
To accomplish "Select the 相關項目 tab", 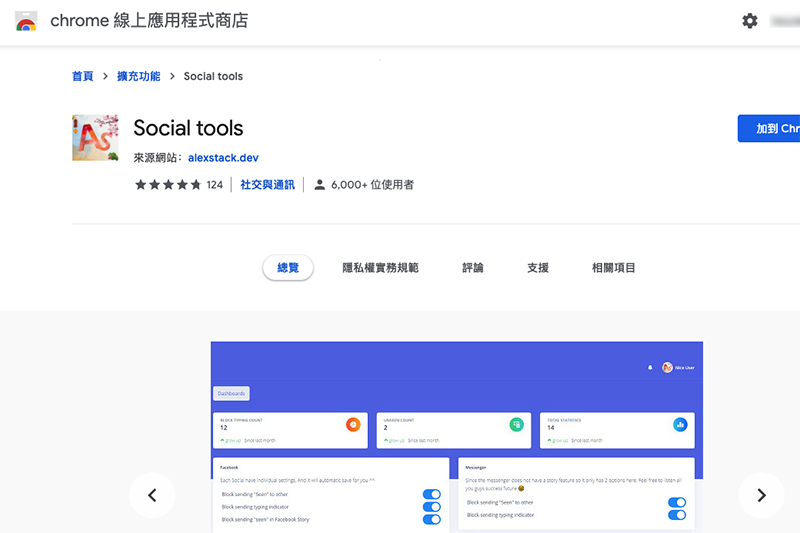I will (x=613, y=268).
